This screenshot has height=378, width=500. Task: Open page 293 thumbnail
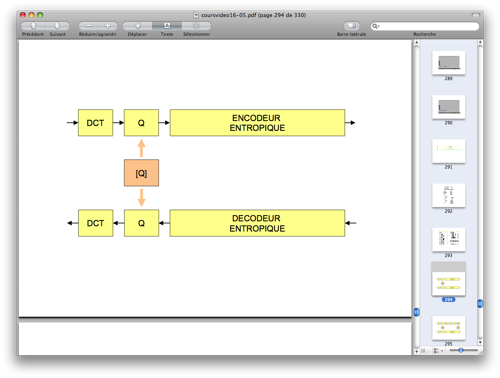[x=448, y=240]
